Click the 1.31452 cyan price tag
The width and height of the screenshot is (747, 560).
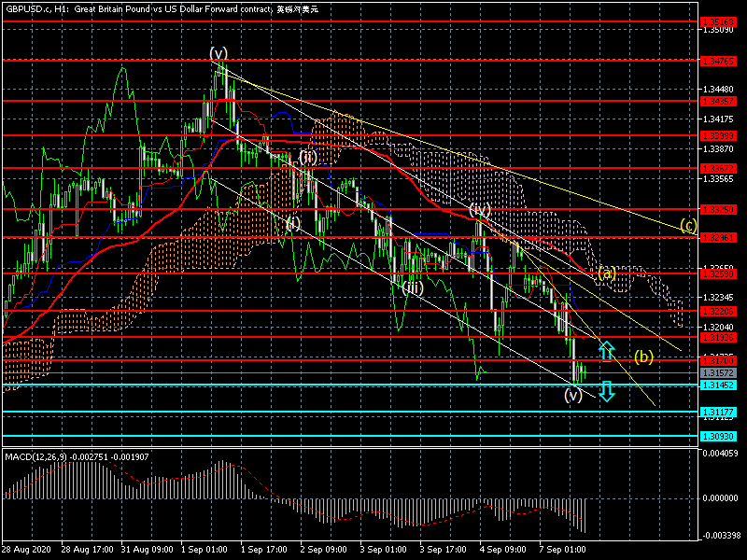(x=717, y=385)
